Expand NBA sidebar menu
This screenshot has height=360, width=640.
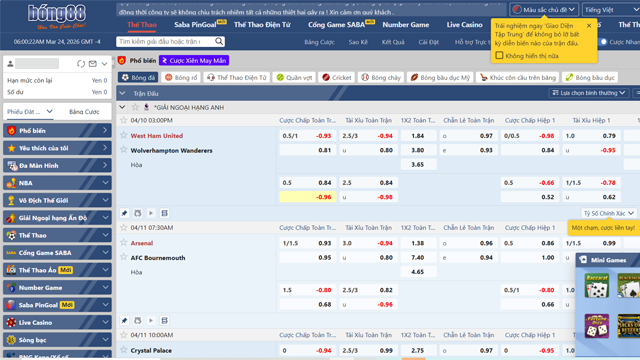57,183
